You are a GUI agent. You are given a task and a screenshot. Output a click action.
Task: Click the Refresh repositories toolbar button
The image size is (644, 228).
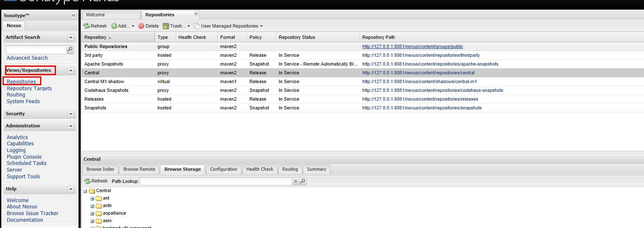(x=95, y=26)
